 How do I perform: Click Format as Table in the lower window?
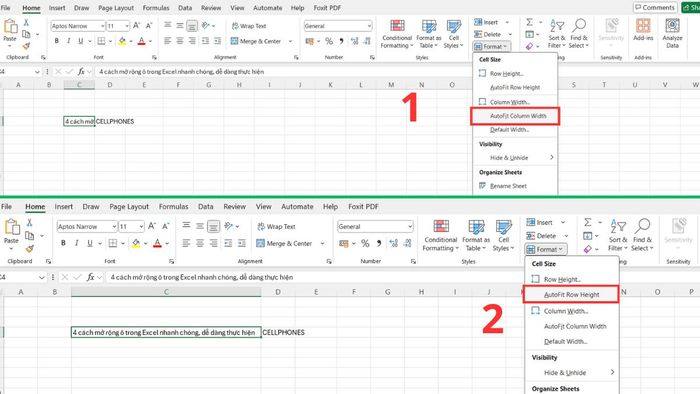pos(476,236)
